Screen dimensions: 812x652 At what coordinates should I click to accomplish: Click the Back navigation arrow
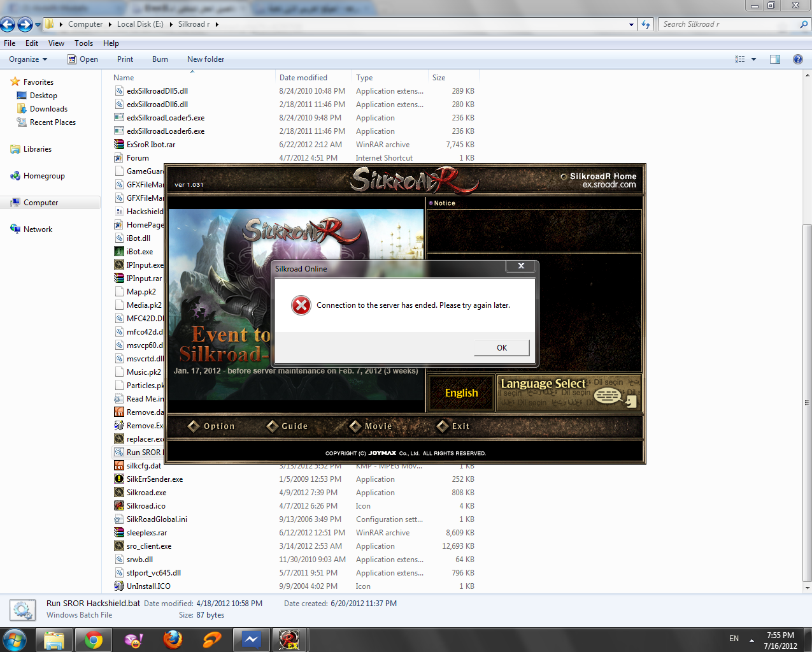coord(8,24)
